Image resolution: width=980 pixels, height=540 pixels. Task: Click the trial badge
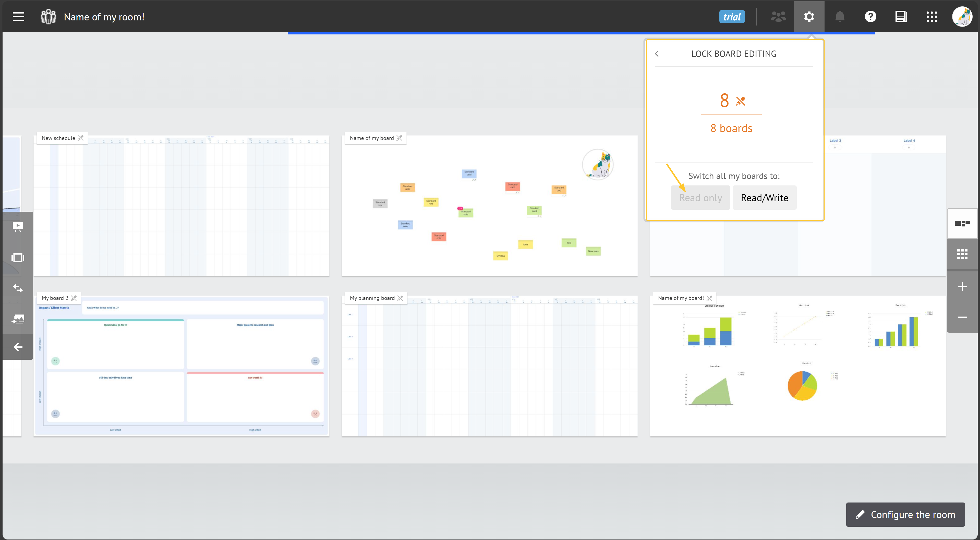pyautogui.click(x=732, y=17)
